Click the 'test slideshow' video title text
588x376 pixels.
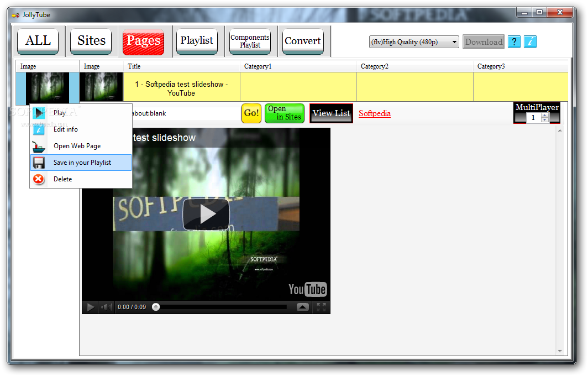tap(164, 138)
